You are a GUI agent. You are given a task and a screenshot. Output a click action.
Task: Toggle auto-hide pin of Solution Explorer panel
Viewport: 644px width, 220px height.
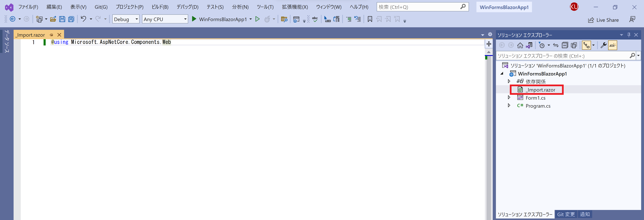[x=629, y=35]
